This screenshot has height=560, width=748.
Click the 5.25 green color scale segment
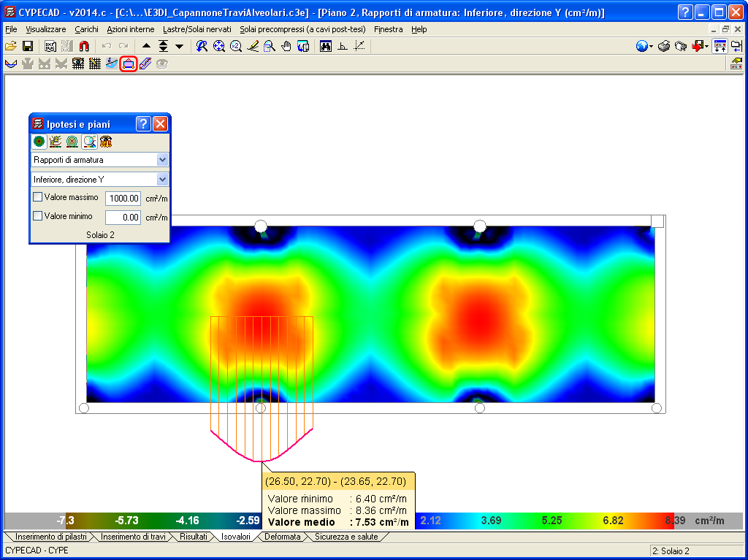pyautogui.click(x=552, y=521)
